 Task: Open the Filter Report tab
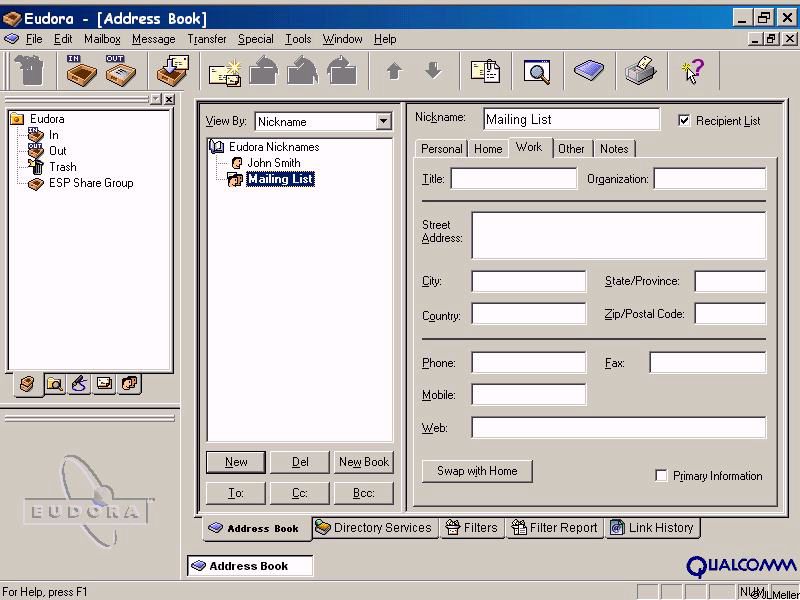(x=555, y=528)
